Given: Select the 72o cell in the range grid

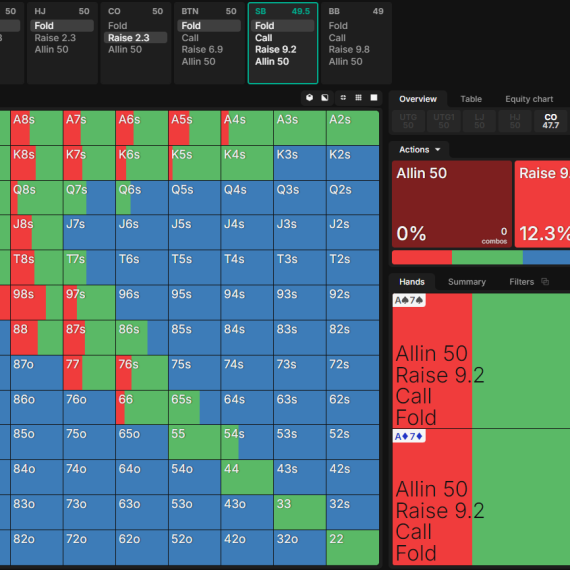Looking at the screenshot, I should tap(89, 547).
